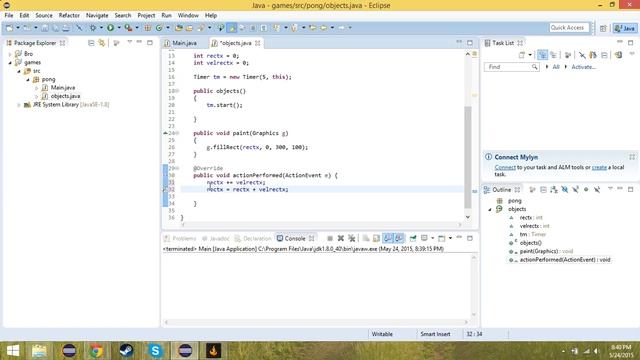Collapse the src folder node
This screenshot has height=360, width=640.
coord(19,71)
